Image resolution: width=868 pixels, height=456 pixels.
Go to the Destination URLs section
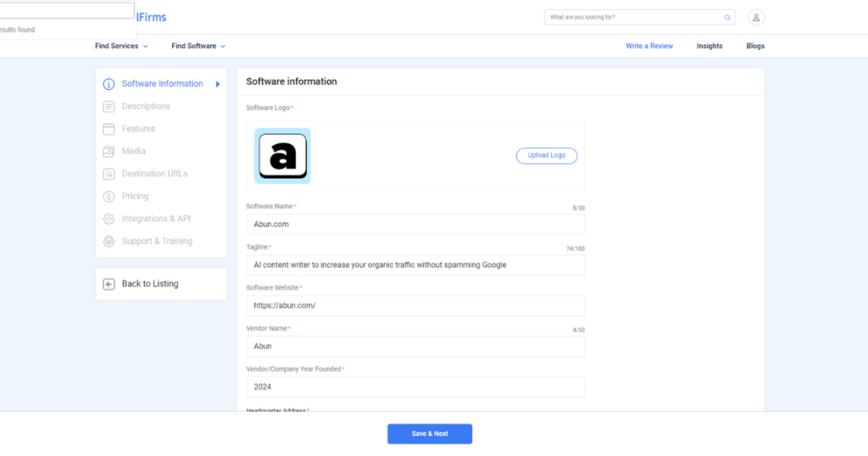[x=154, y=174]
